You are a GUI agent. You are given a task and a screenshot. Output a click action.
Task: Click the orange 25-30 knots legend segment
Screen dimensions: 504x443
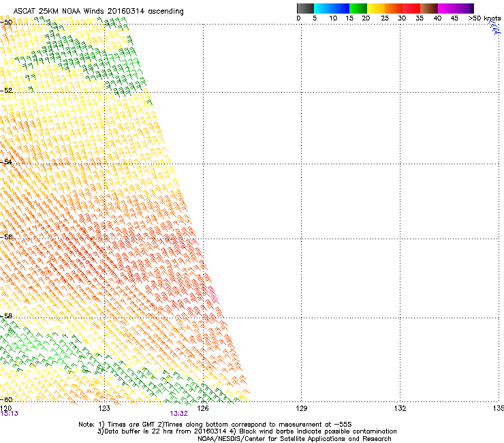click(x=394, y=8)
